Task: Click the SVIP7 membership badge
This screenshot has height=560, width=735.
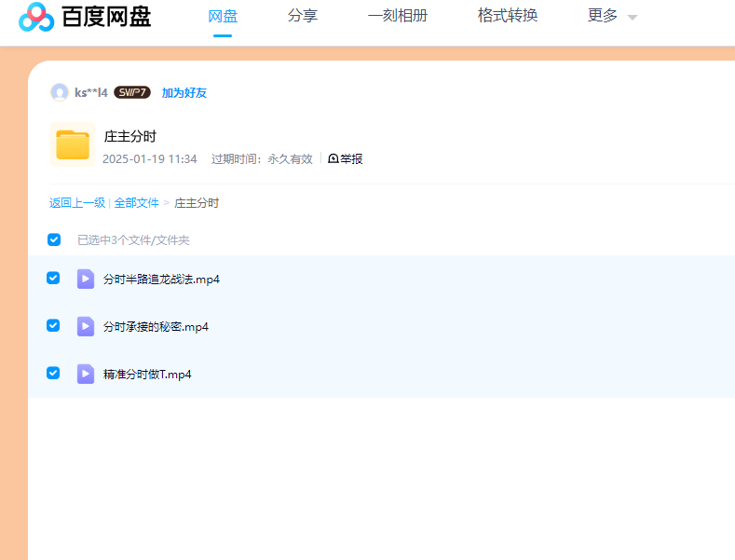Action: coord(132,92)
